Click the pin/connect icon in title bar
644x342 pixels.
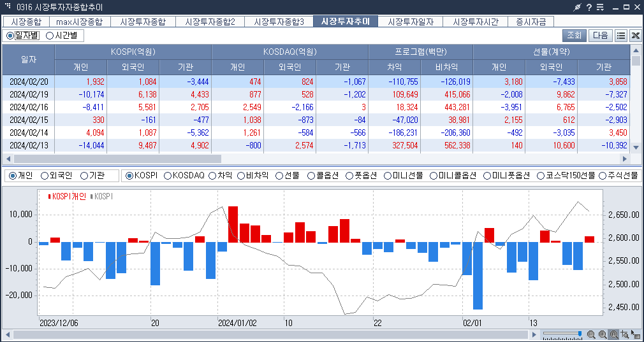(578, 7)
